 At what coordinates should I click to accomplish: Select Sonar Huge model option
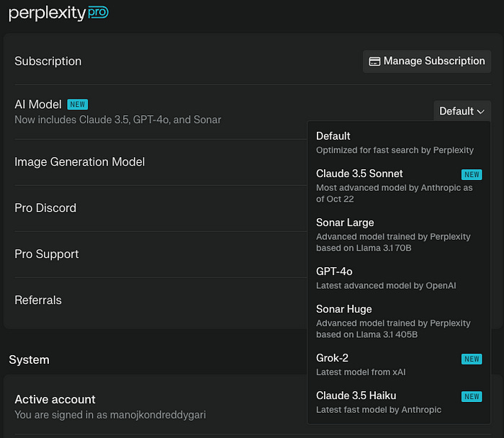point(399,321)
